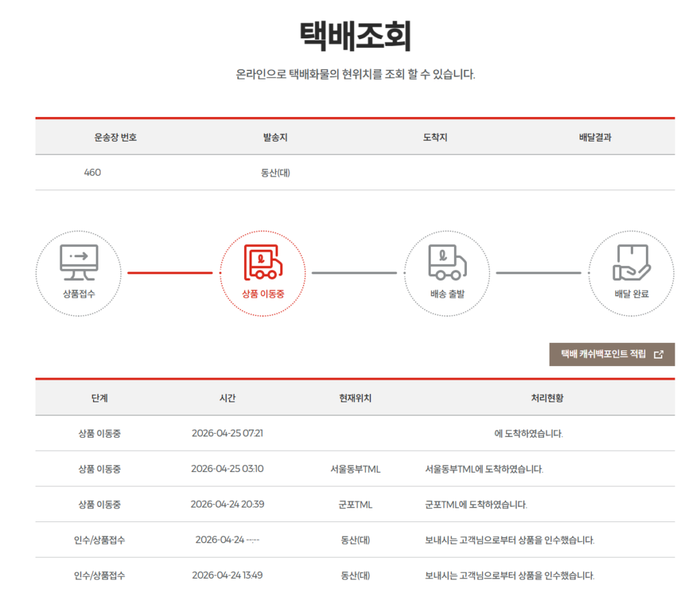Click the 현재위치 header in tracking table
The image size is (700, 589).
pyautogui.click(x=355, y=398)
